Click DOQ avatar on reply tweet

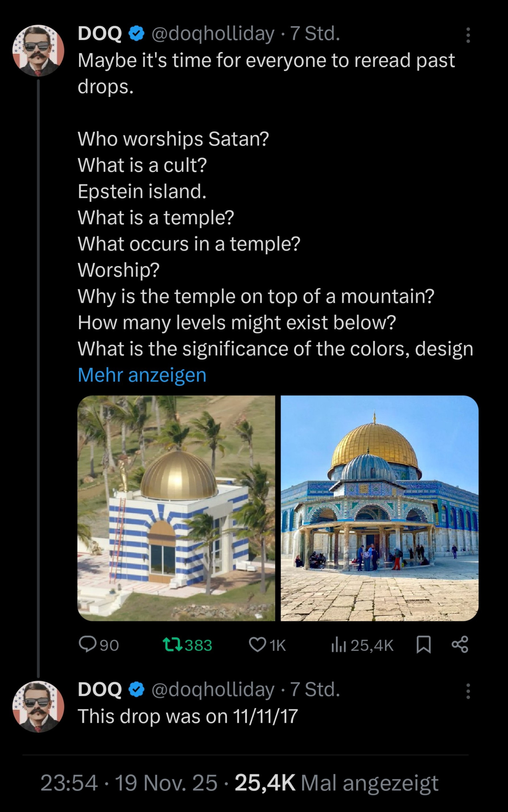coord(38,706)
